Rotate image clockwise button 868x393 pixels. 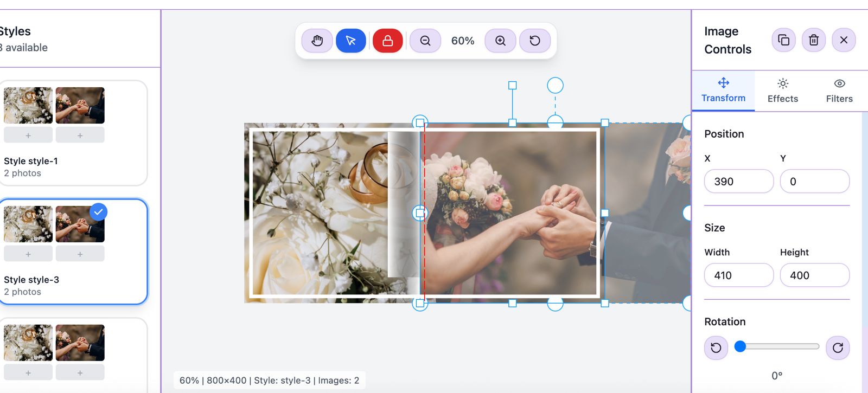[x=838, y=347]
